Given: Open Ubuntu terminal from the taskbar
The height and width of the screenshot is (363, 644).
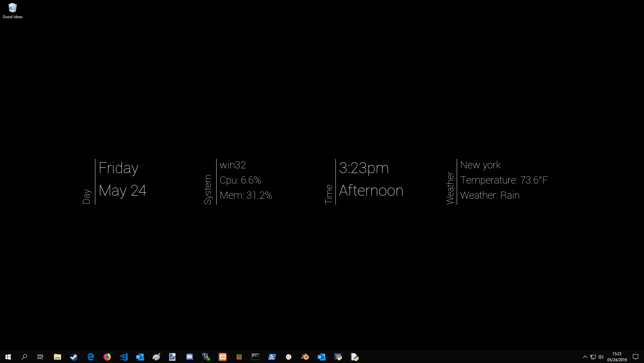Looking at the screenshot, I should click(x=289, y=357).
